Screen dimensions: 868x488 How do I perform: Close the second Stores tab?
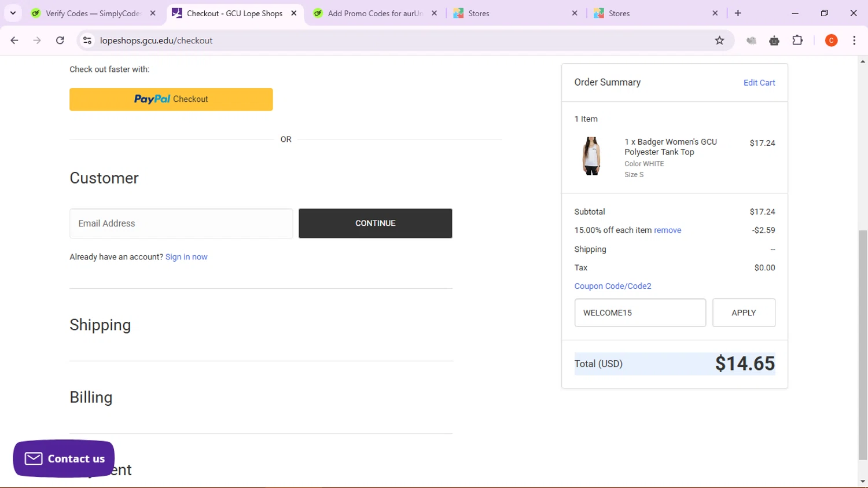(x=715, y=13)
